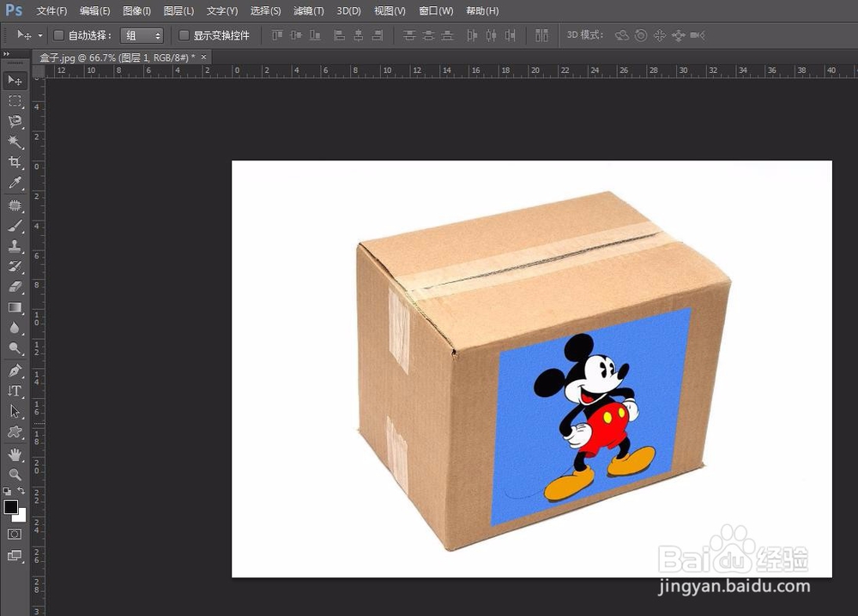This screenshot has width=858, height=616.
Task: Select the Move tool in the toolbox
Action: pos(15,81)
